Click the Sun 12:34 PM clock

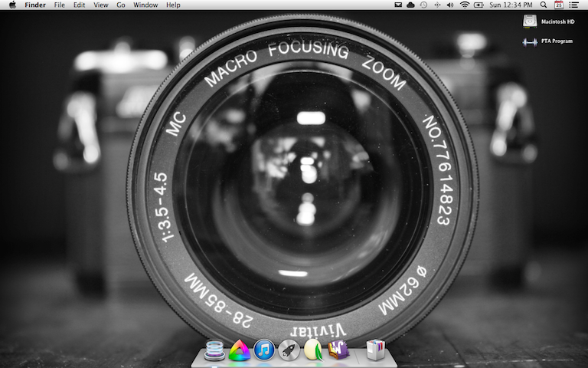[x=511, y=5]
